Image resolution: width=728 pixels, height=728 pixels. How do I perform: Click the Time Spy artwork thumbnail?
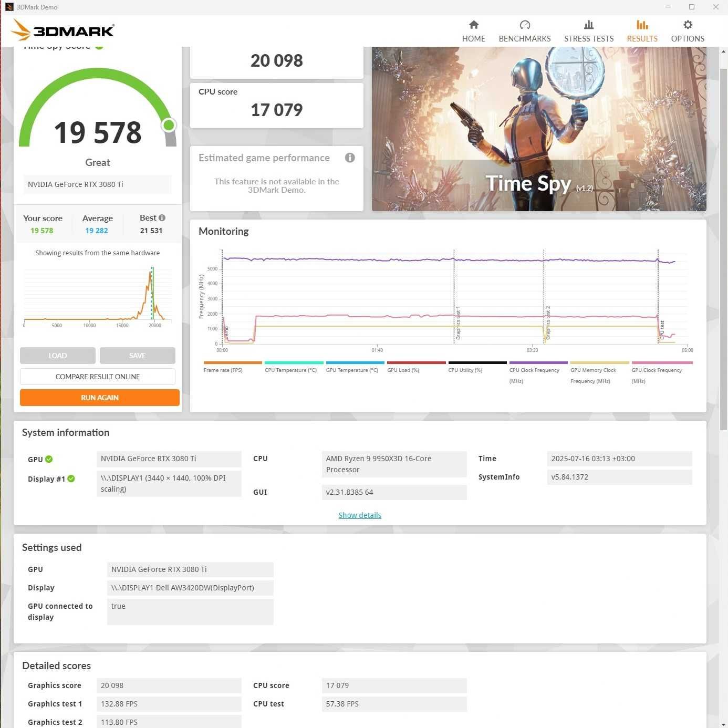coord(539,129)
